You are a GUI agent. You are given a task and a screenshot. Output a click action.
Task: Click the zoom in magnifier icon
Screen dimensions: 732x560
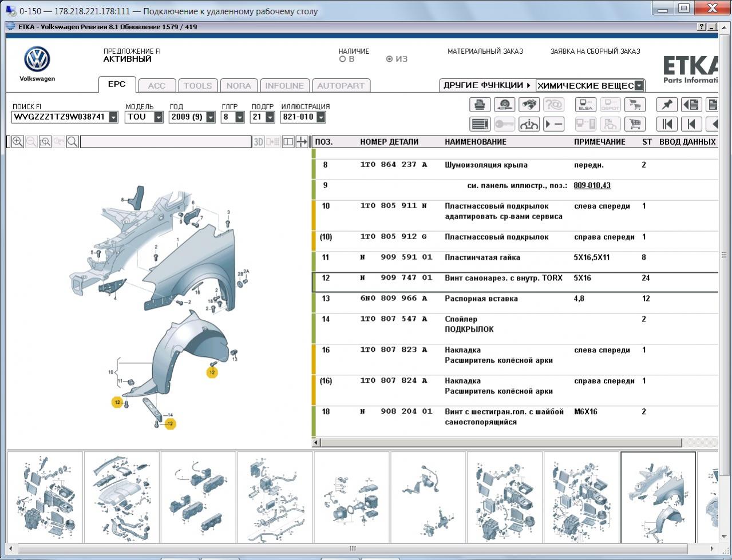click(18, 142)
